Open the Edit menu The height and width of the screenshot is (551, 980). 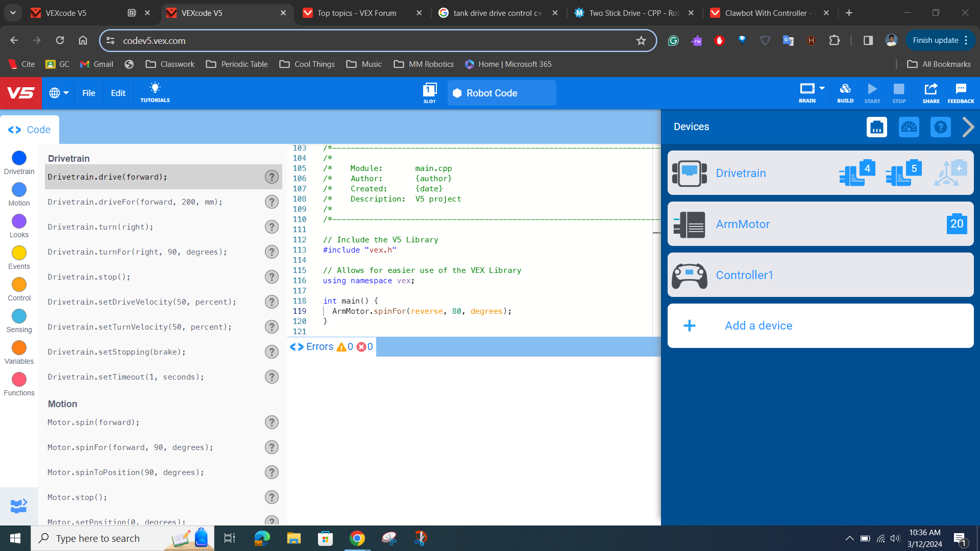pos(118,93)
